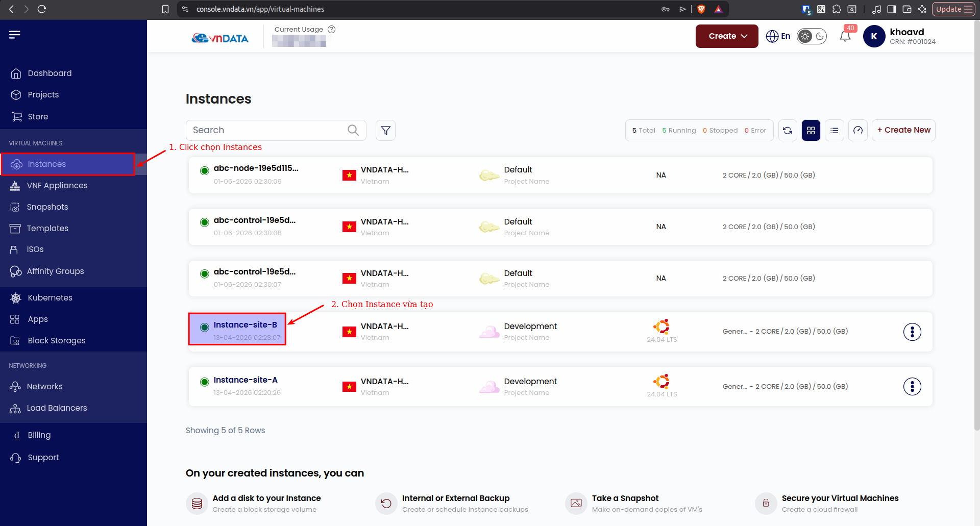Open notifications bell icon
The width and height of the screenshot is (980, 526).
pos(845,36)
